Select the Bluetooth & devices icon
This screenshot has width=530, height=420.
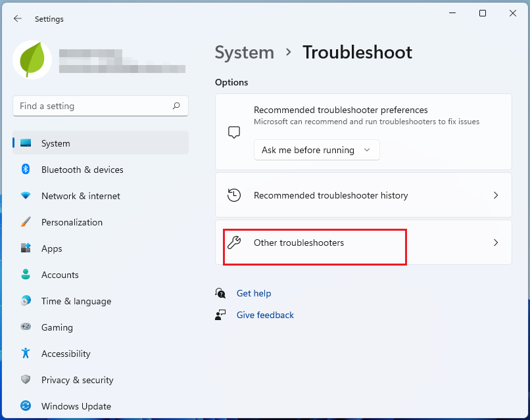pyautogui.click(x=26, y=170)
